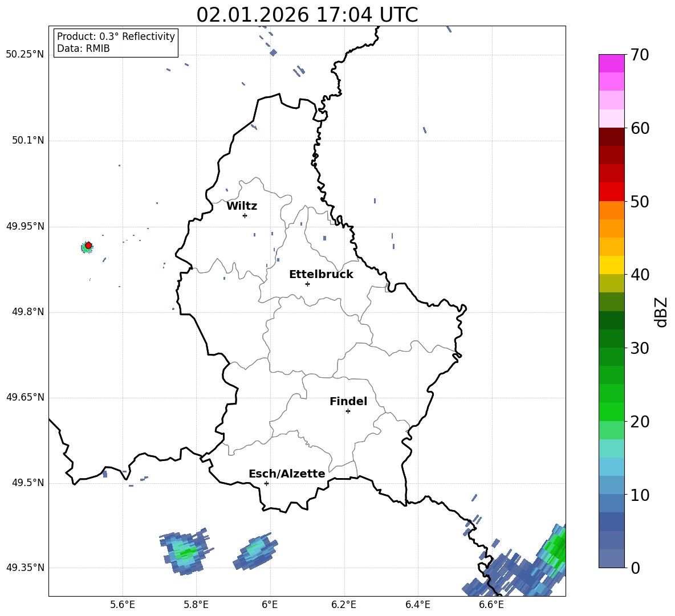The height and width of the screenshot is (616, 675).
Task: Click the latitude label 50.1°N
Action: [28, 141]
